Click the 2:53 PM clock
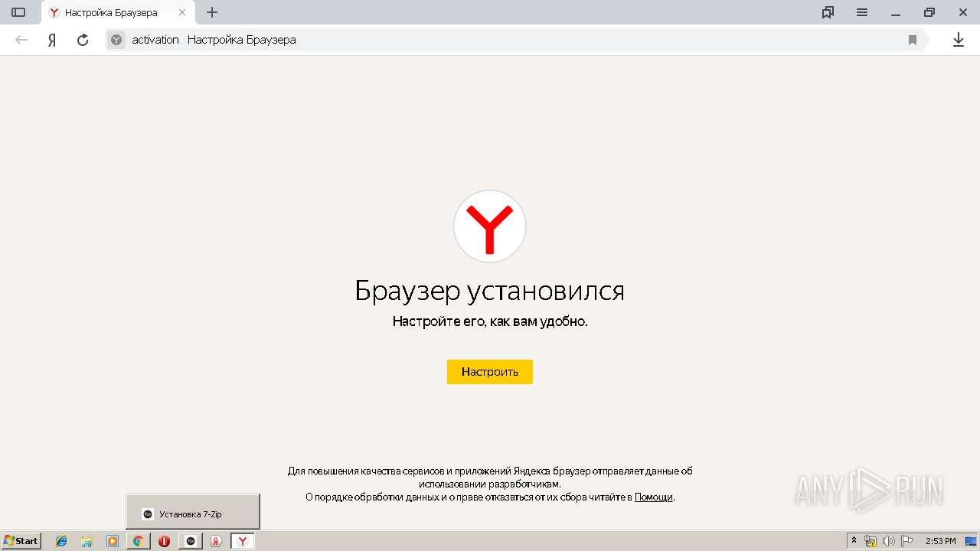 coord(940,541)
